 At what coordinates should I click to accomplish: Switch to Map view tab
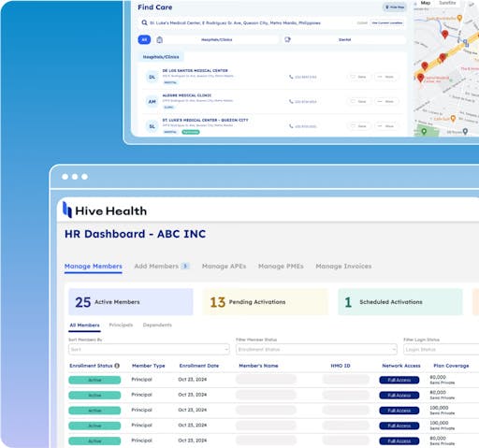tap(426, 3)
